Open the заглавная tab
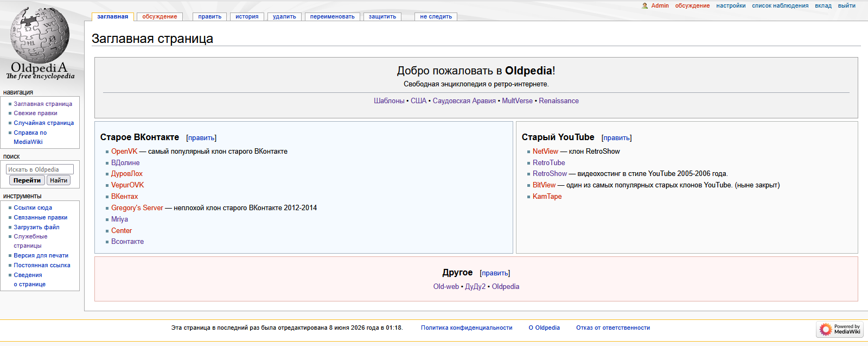This screenshot has height=346, width=868. pyautogui.click(x=112, y=17)
